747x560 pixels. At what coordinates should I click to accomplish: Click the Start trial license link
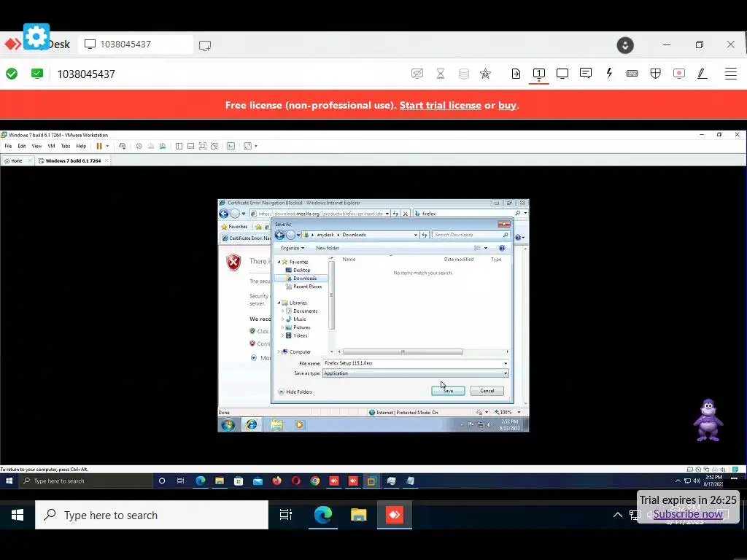[x=440, y=105]
